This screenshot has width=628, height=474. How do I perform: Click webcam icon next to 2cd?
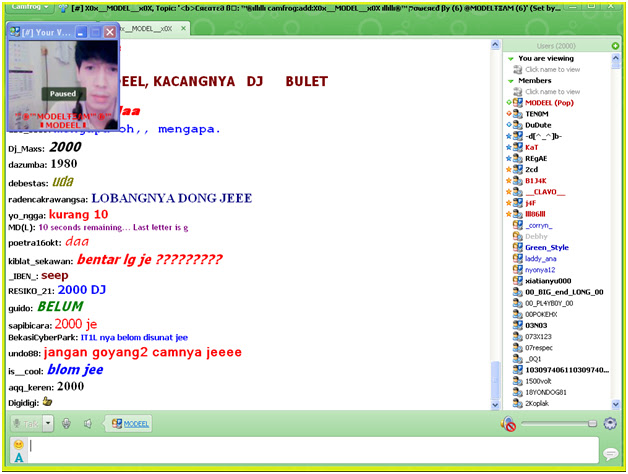(x=518, y=169)
